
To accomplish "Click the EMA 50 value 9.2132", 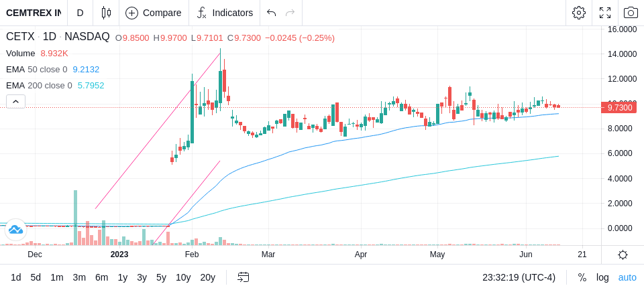I will pyautogui.click(x=86, y=70).
